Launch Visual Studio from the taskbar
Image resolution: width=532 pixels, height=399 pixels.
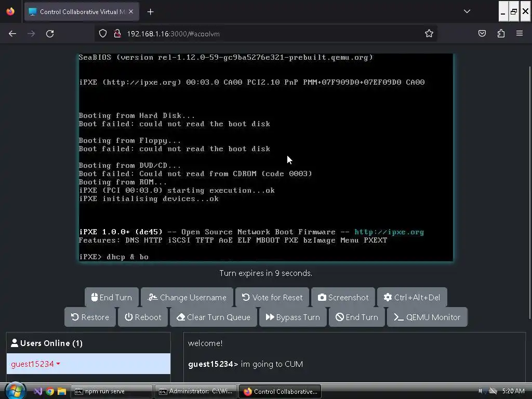[x=37, y=391]
